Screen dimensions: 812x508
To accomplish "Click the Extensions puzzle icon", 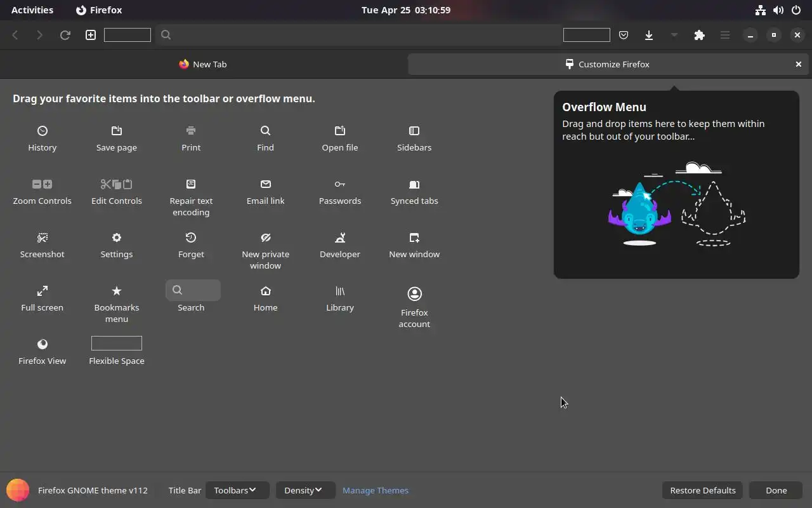I will pyautogui.click(x=699, y=35).
